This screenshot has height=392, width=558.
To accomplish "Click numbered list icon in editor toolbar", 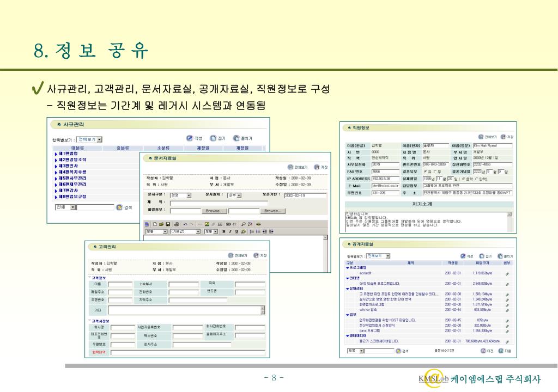I will click(252, 231).
